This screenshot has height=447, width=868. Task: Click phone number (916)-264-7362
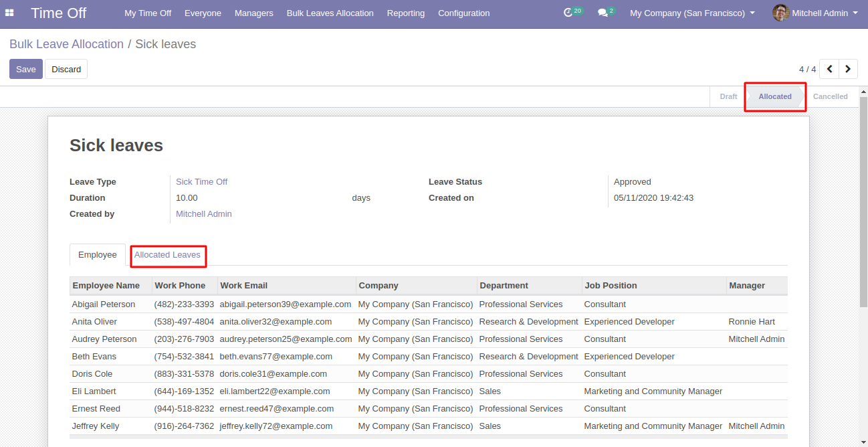(x=184, y=426)
